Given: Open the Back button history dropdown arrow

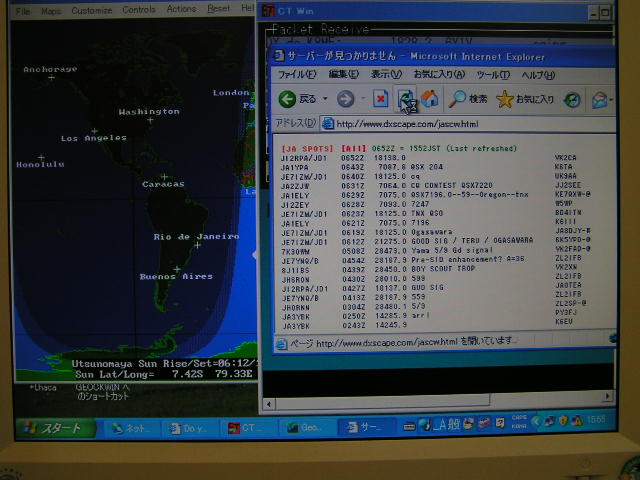Looking at the screenshot, I should coord(325,99).
